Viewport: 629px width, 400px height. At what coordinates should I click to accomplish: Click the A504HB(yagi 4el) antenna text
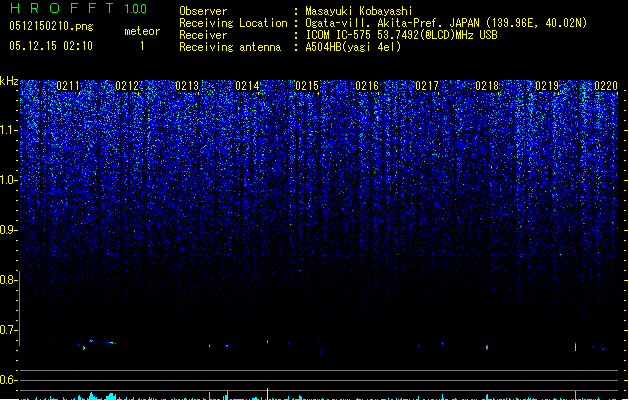coord(353,47)
